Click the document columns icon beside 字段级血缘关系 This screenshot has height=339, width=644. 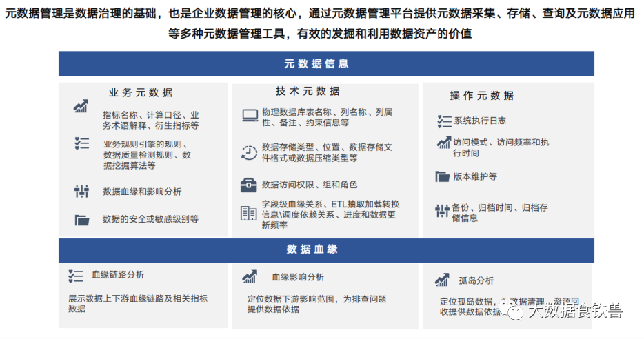click(248, 214)
